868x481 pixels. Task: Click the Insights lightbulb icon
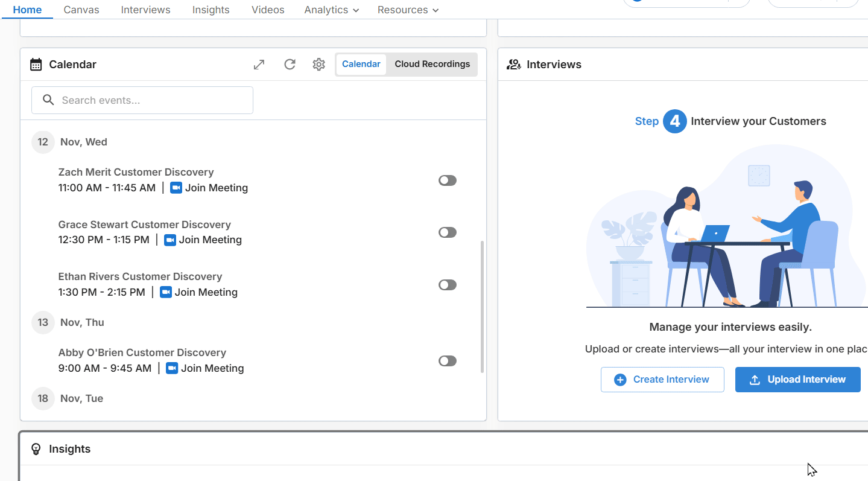pyautogui.click(x=36, y=449)
